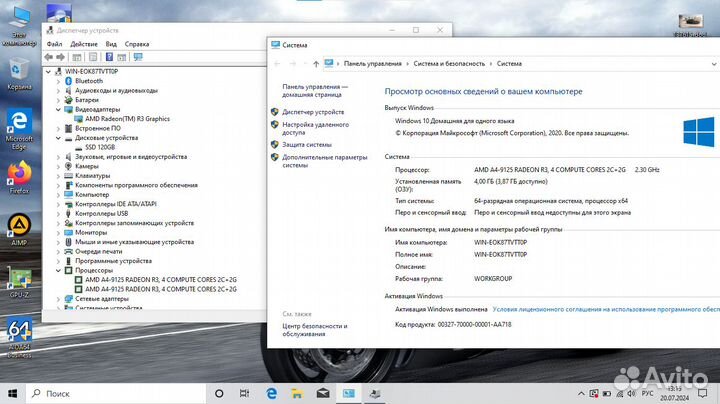Open the Файл menu in Device Manager

(54, 44)
